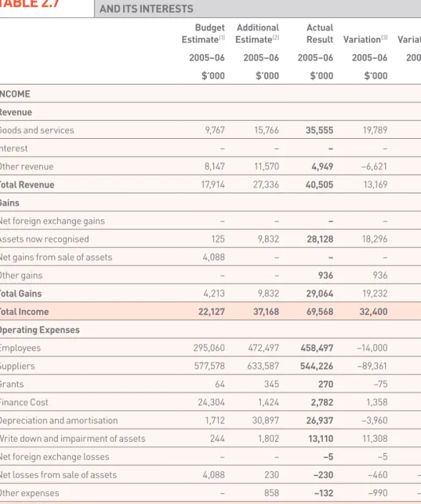Viewport: 421px width, 504px height.
Task: Click the Variation 2005-06 column header
Action: pos(365,39)
